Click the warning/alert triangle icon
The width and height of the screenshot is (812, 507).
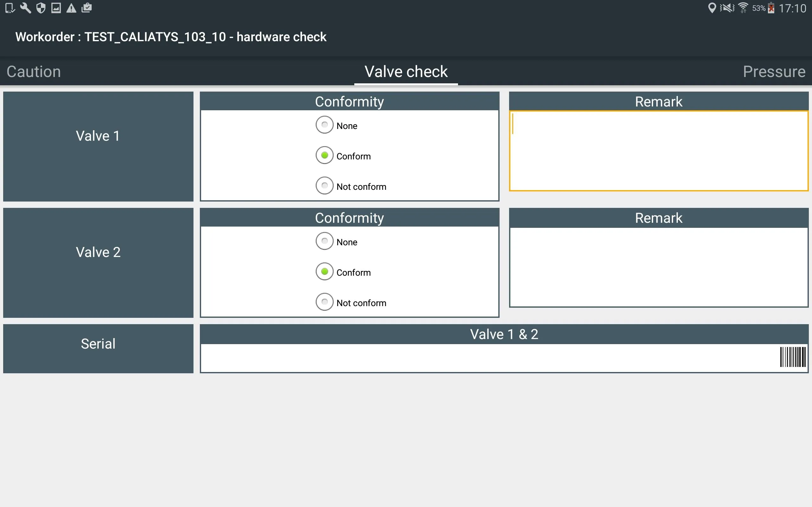72,8
